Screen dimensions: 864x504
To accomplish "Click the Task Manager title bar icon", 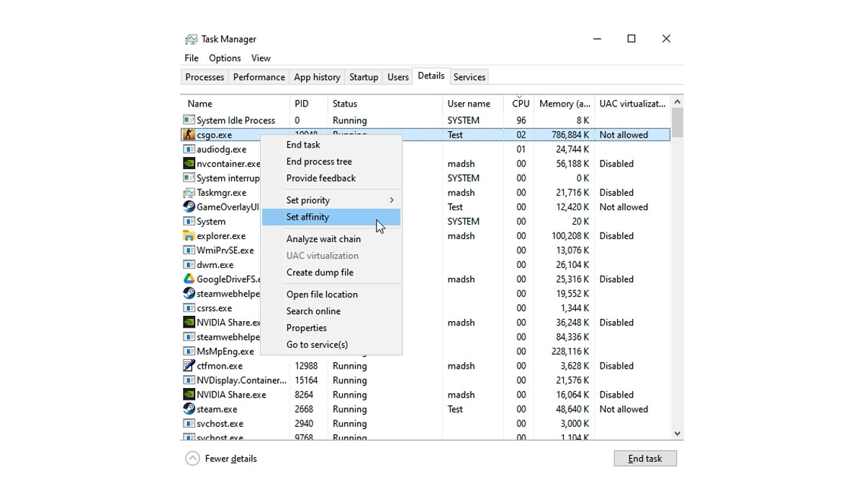I will 191,40.
